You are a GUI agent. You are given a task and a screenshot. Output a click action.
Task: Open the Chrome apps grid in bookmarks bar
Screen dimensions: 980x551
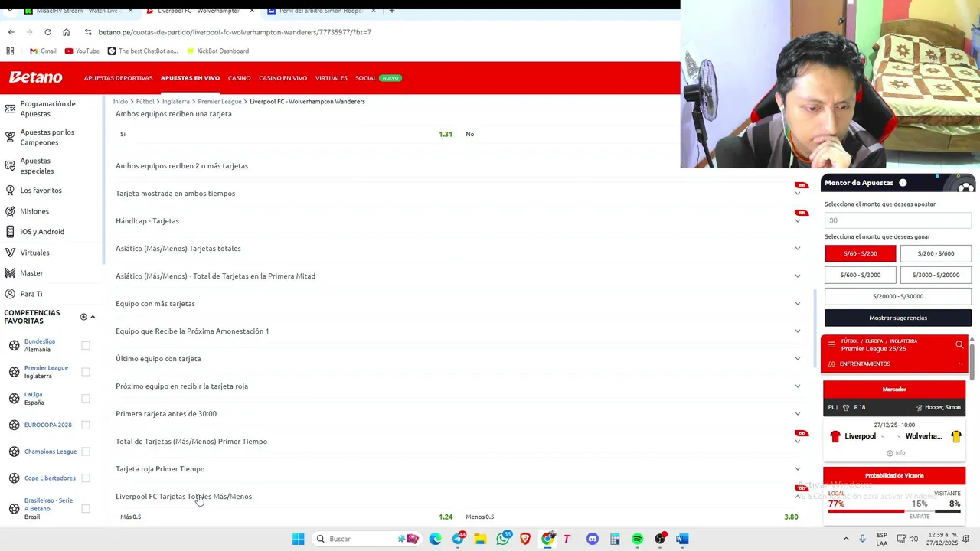(x=10, y=51)
